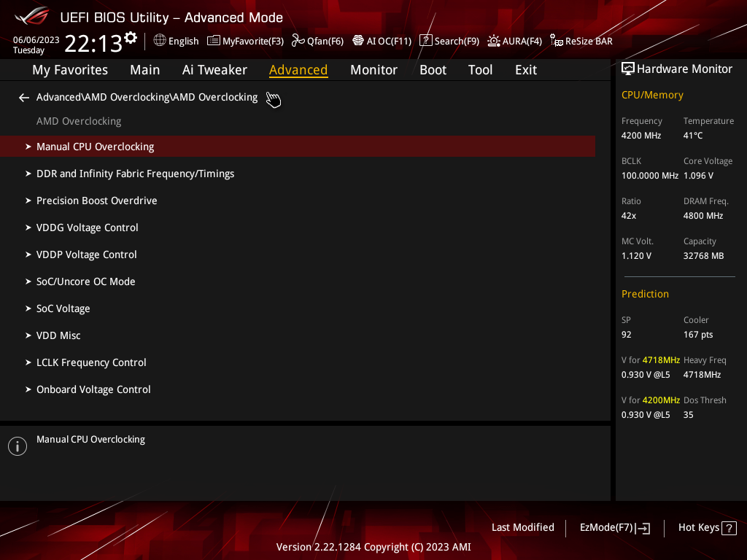Expand SoC/Uncore OC Mode arrow
Viewport: 747px width, 560px height.
28,281
